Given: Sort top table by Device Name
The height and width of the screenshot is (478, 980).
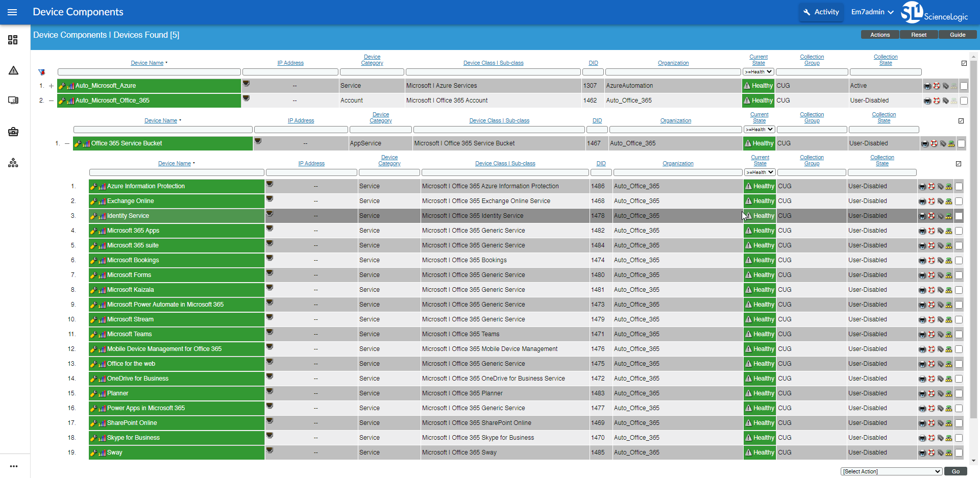Looking at the screenshot, I should pos(147,63).
